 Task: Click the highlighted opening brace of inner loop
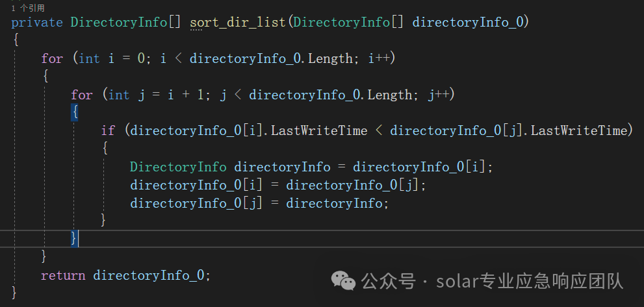74,112
